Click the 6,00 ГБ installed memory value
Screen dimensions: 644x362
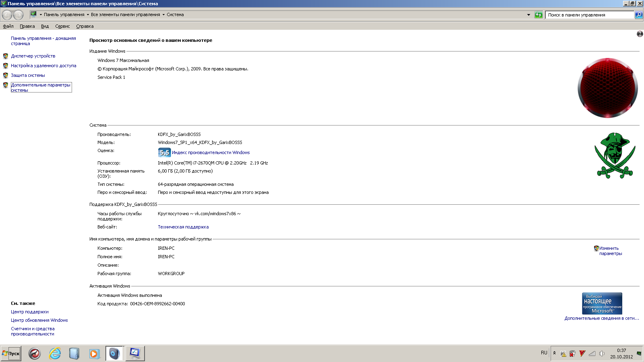tap(185, 171)
